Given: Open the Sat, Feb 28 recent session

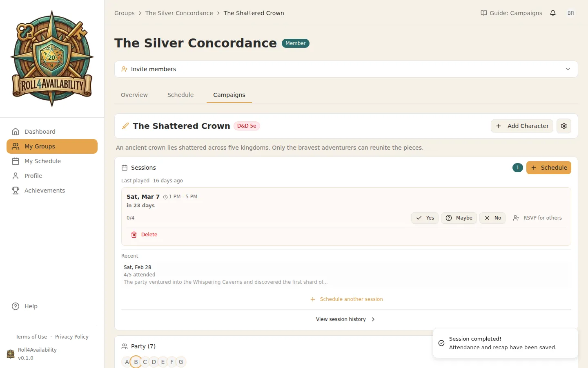Looking at the screenshot, I should 225,274.
